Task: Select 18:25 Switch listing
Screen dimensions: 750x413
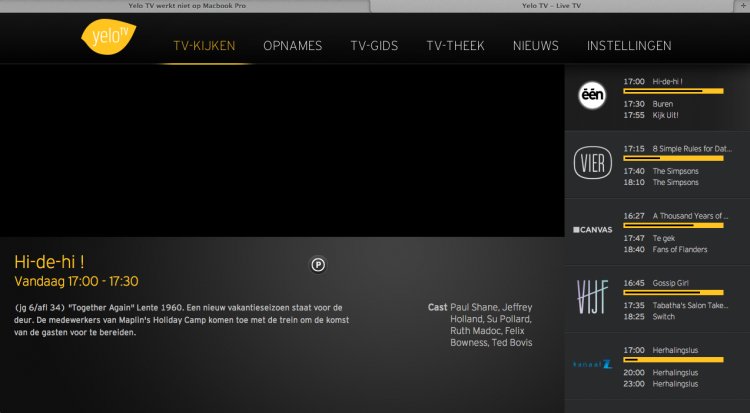Action: (x=649, y=317)
